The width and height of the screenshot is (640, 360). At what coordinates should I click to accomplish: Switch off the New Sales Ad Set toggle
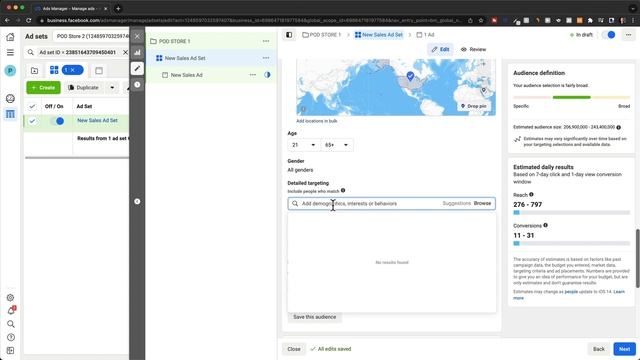57,121
